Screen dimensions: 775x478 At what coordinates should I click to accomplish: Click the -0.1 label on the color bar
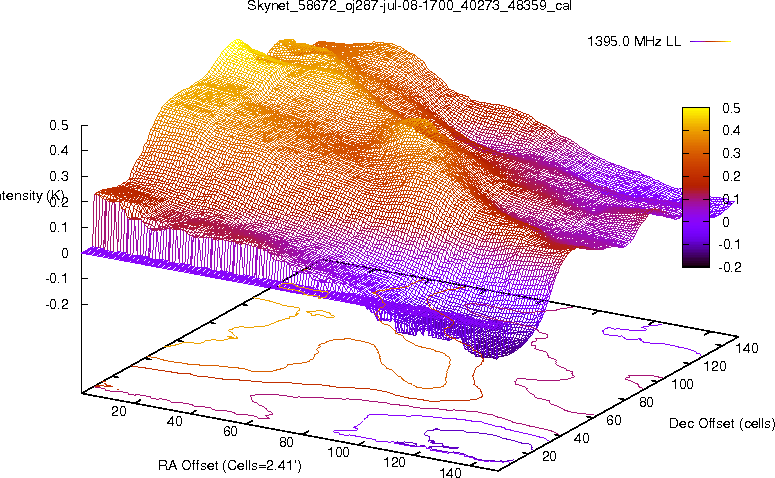pyautogui.click(x=730, y=244)
